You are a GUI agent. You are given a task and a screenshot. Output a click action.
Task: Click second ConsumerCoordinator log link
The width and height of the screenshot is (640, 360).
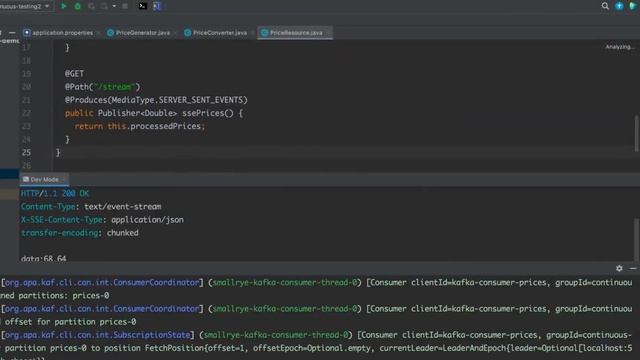[102, 309]
